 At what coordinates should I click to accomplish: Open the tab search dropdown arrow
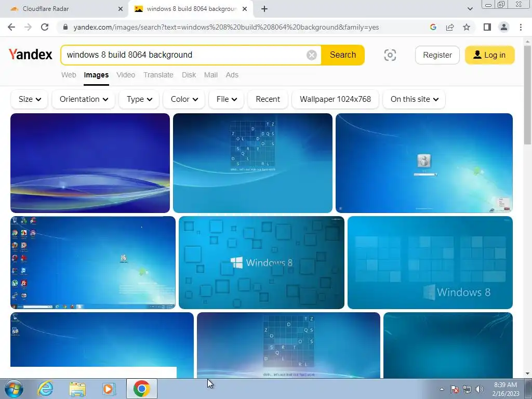point(470,9)
